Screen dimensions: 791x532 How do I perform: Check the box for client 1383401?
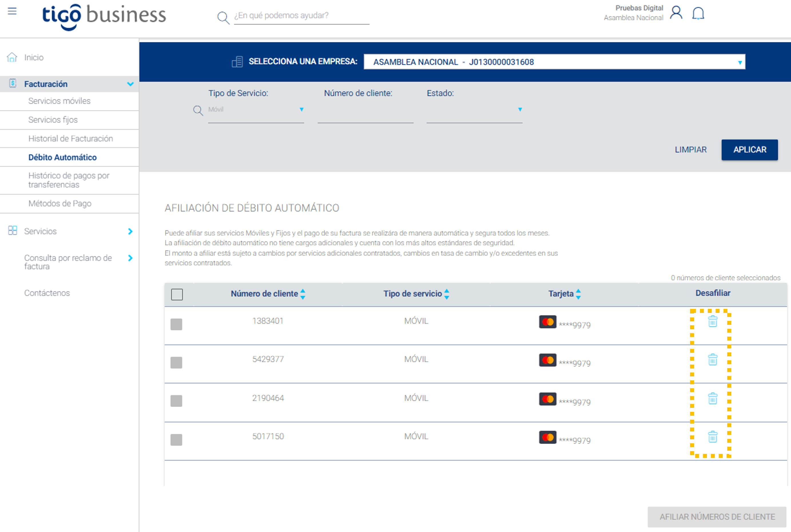(176, 324)
